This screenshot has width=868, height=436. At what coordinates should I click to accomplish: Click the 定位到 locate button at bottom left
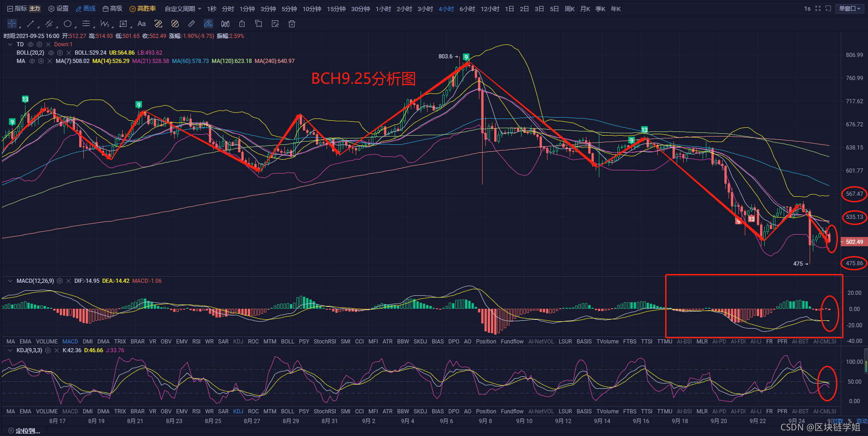click(24, 431)
